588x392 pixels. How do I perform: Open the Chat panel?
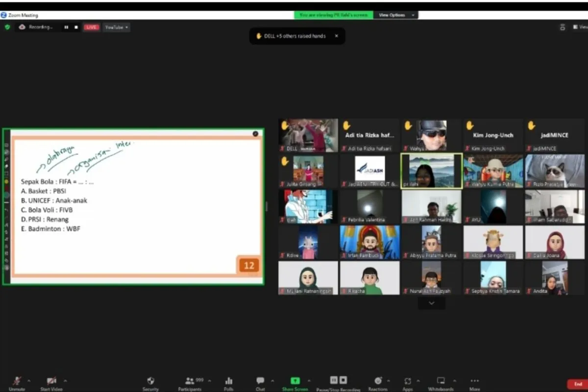pyautogui.click(x=260, y=381)
